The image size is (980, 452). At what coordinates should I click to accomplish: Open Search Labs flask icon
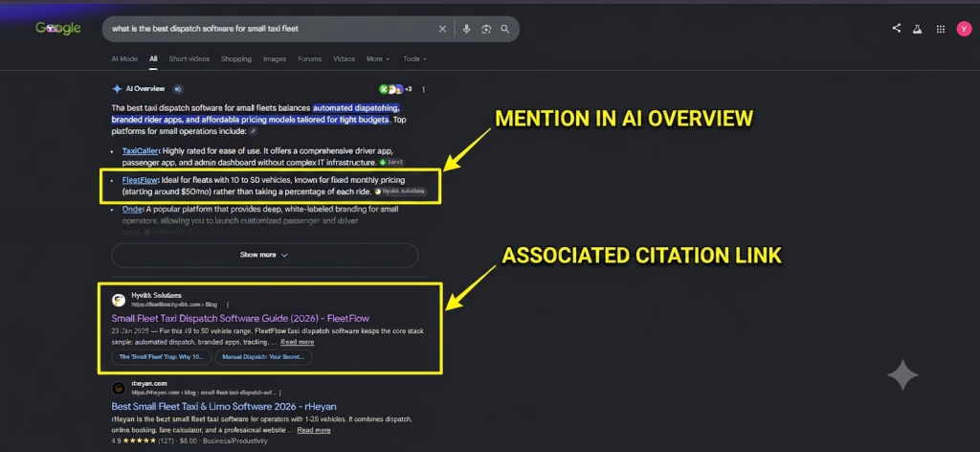coord(918,29)
